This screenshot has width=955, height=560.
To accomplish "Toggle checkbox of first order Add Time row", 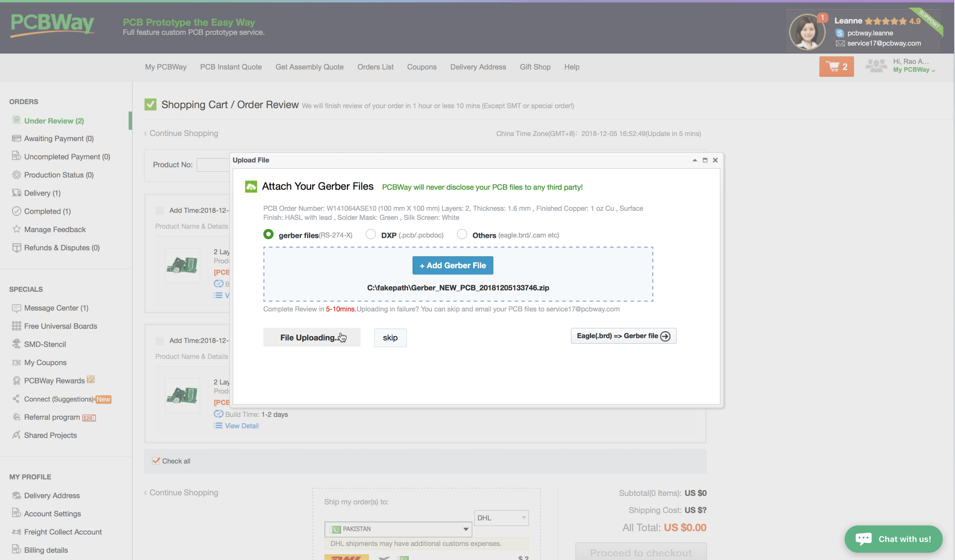I will [160, 210].
